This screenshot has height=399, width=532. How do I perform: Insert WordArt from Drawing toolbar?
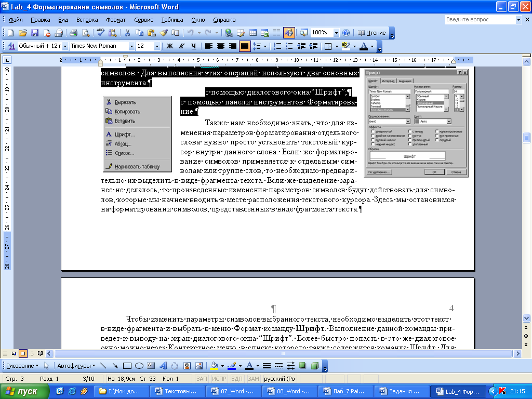click(x=163, y=366)
